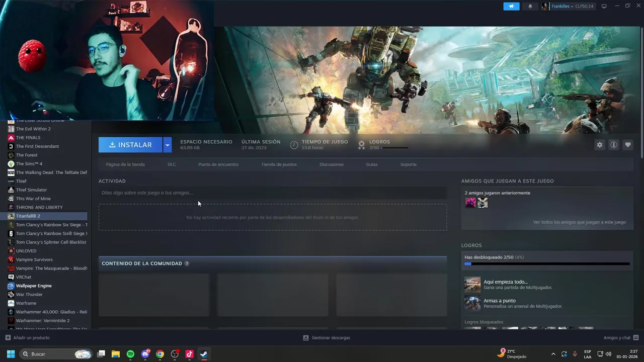Click the Wallpaper Engine icon in library
Image resolution: width=644 pixels, height=362 pixels.
click(x=11, y=286)
